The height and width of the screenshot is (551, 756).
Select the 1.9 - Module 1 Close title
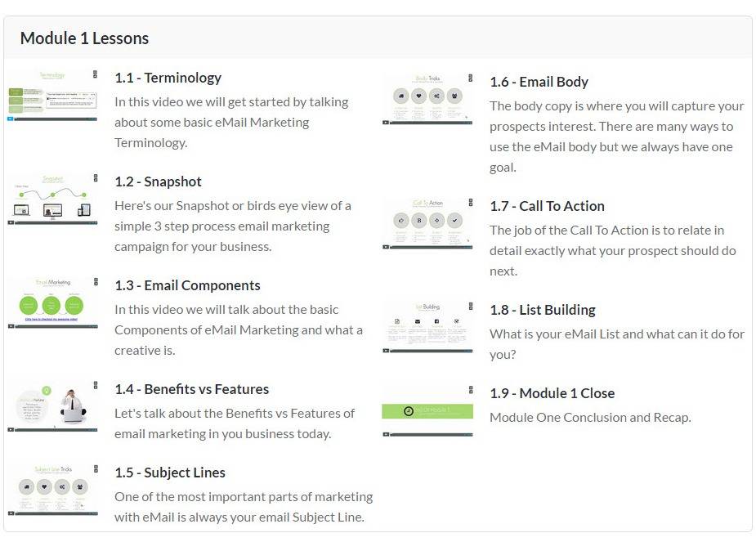point(552,393)
